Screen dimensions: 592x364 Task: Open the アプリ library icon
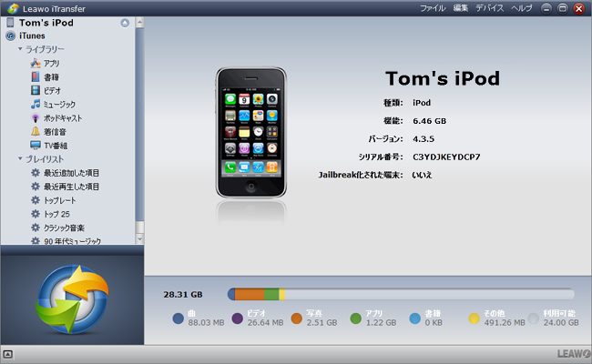click(x=36, y=63)
